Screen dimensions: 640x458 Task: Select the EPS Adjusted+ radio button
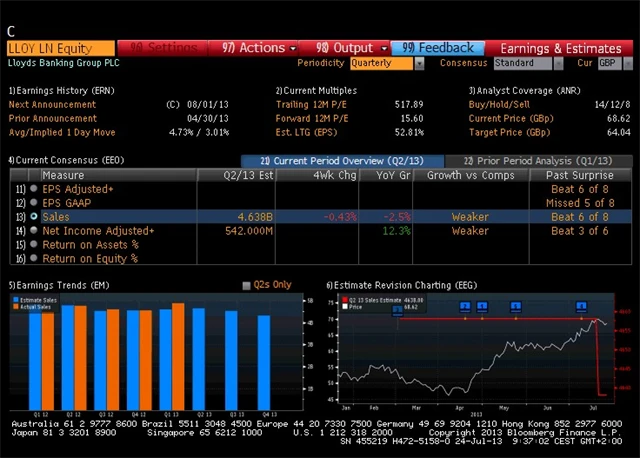coord(34,189)
